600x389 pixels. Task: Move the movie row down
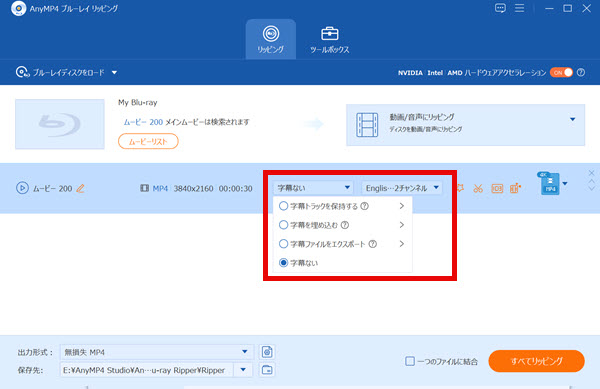coord(592,188)
